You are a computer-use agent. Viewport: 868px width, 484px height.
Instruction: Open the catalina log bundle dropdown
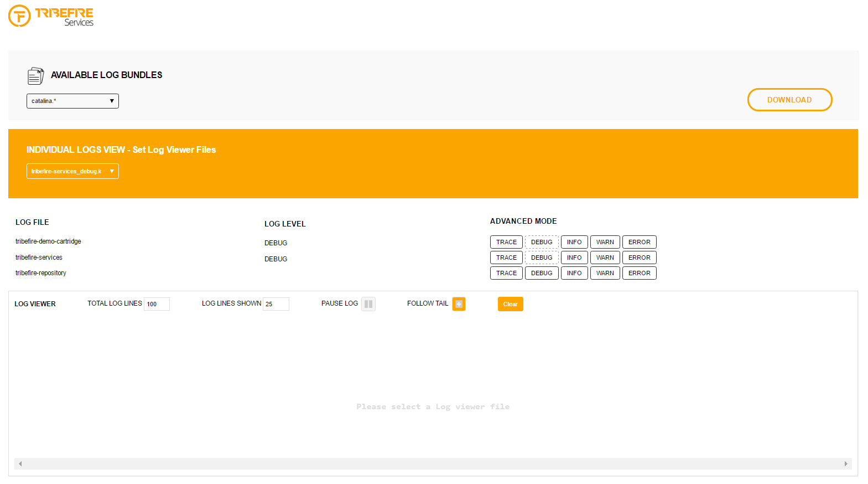click(x=72, y=101)
